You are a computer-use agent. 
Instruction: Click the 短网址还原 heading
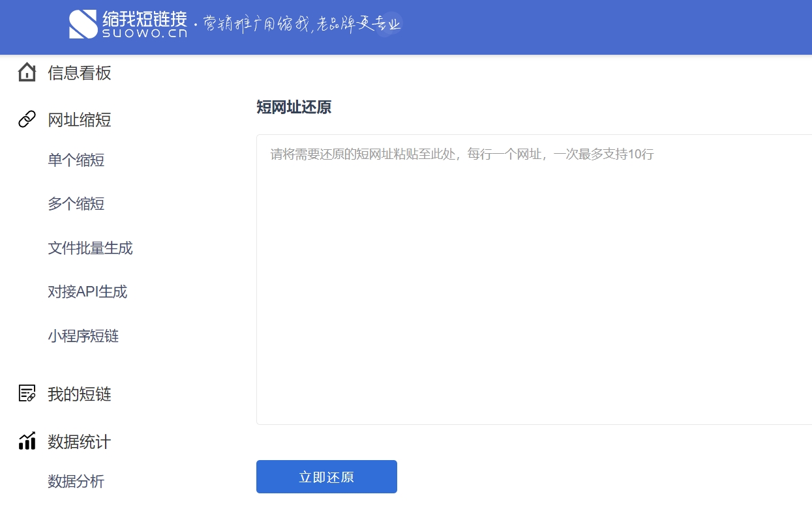coord(293,108)
